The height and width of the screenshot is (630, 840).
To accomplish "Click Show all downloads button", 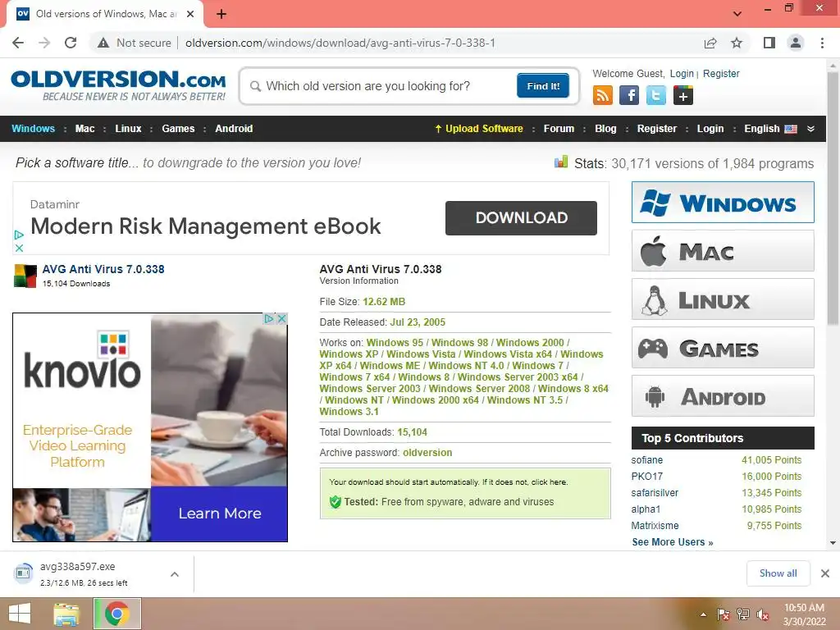I will click(778, 573).
